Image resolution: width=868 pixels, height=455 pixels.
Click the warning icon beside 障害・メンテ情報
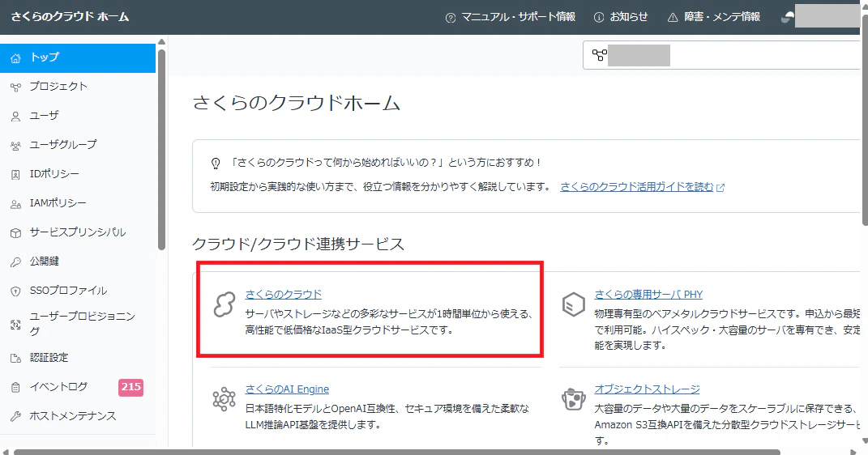pyautogui.click(x=673, y=18)
